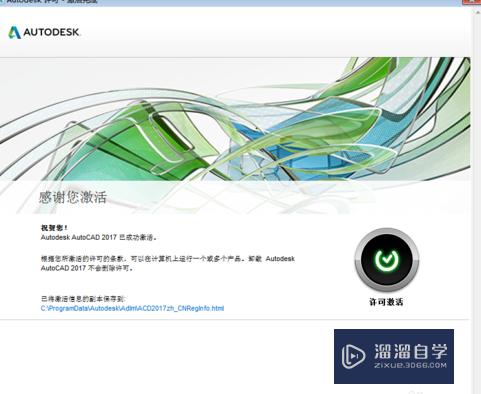
Task: Select the '祝贺您！' congratulation text
Action: tap(54, 228)
